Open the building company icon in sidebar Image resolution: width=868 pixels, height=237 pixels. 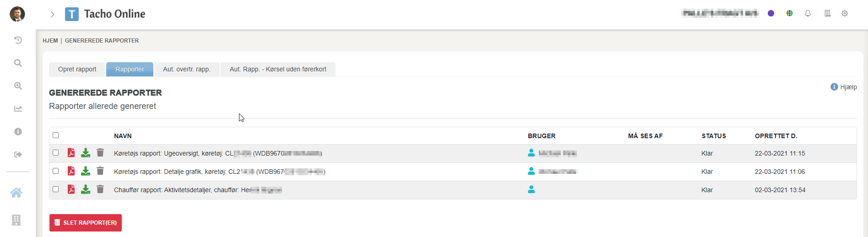(16, 220)
